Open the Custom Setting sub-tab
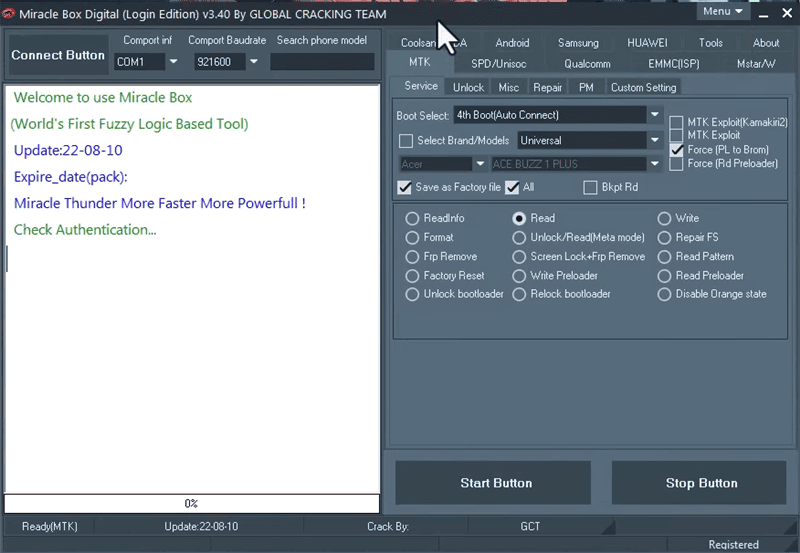This screenshot has width=800, height=553. coord(643,87)
